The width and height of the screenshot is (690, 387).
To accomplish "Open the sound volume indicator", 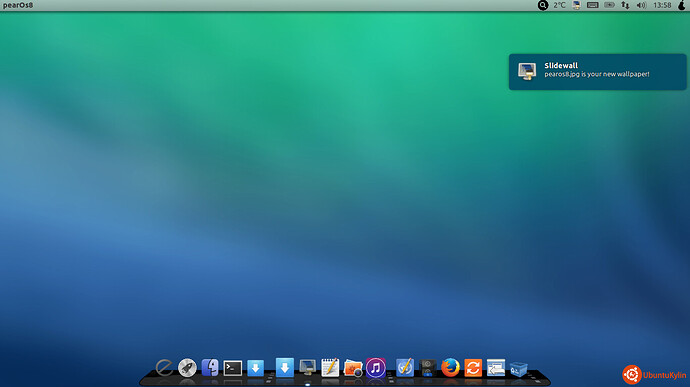I will coord(641,5).
